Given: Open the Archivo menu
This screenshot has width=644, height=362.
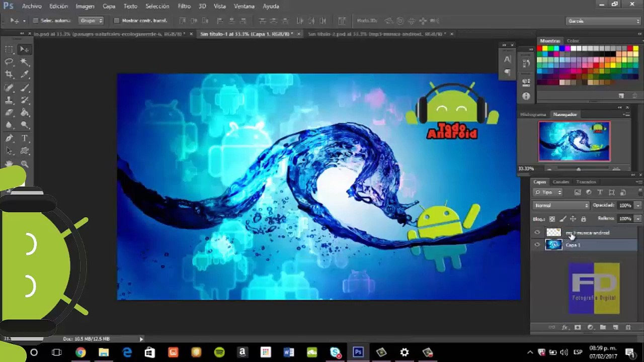Looking at the screenshot, I should point(32,6).
